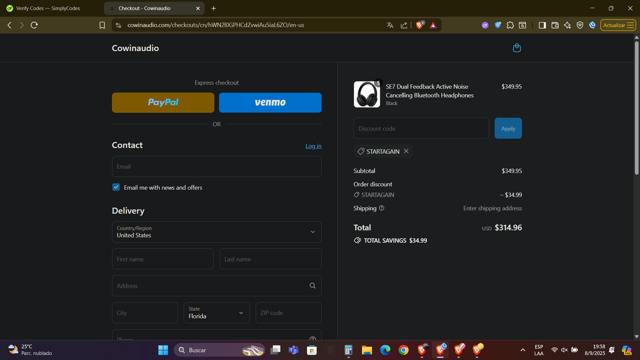The image size is (640, 360).
Task: Click the Windows taskbar Buscar search box
Action: [219, 350]
